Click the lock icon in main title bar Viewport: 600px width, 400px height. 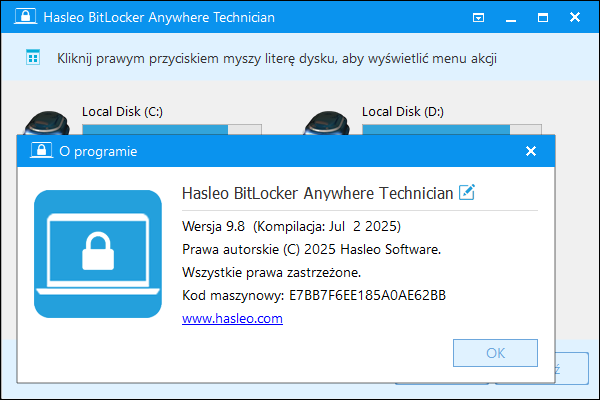coord(25,16)
